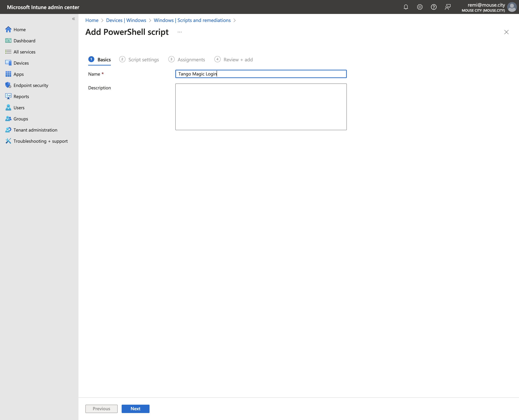Viewport: 519px width, 420px height.
Task: Click the Microsoft Intune admin center title
Action: (43, 7)
